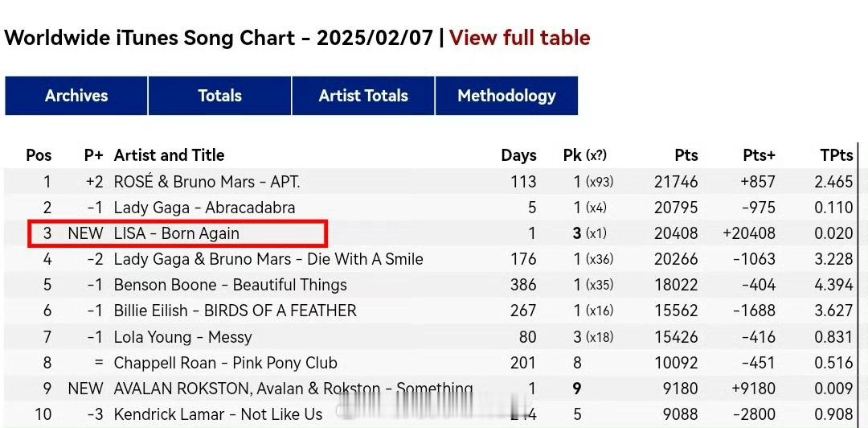
Task: Click the Pts column header
Action: [686, 156]
